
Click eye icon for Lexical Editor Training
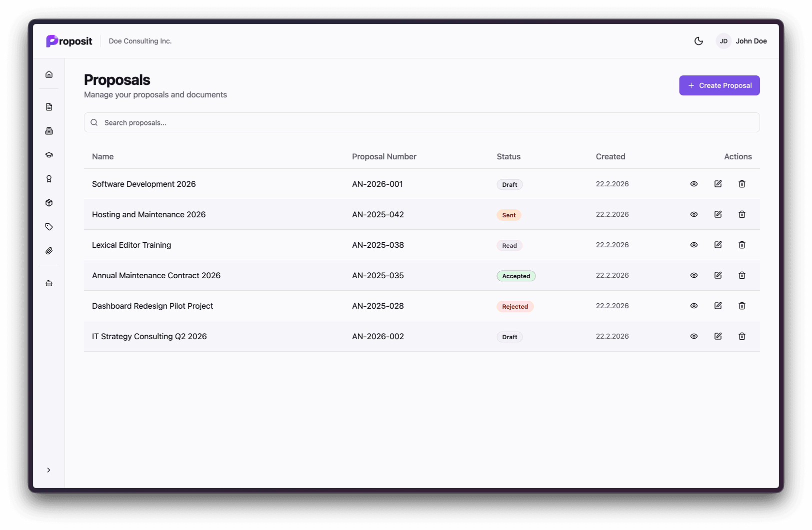tap(694, 245)
